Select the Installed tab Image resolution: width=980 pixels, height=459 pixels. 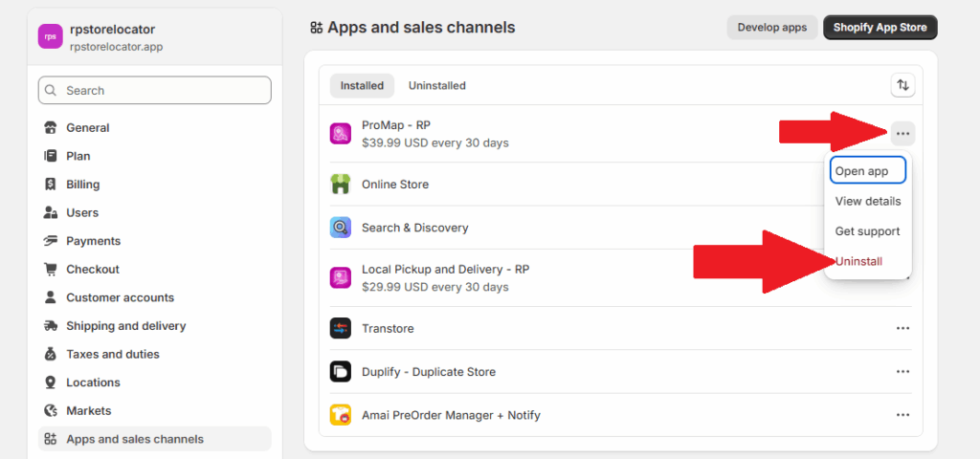click(x=362, y=85)
